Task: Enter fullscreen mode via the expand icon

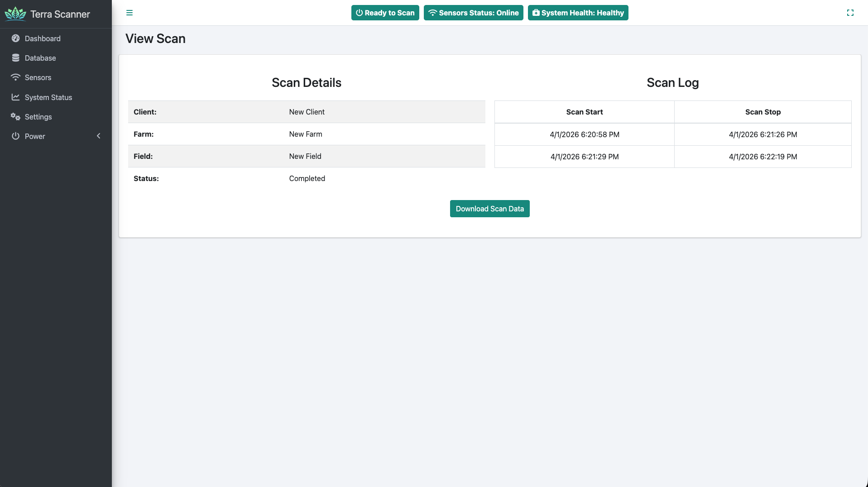Action: 850,13
